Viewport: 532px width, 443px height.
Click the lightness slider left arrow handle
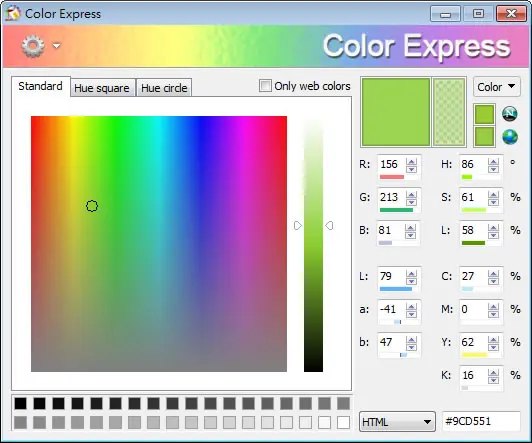click(x=298, y=226)
